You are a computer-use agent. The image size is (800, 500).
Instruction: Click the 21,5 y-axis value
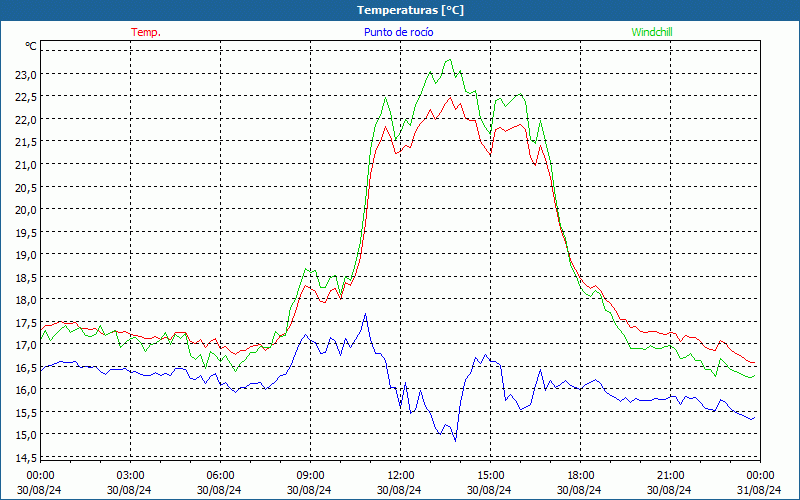(26, 142)
